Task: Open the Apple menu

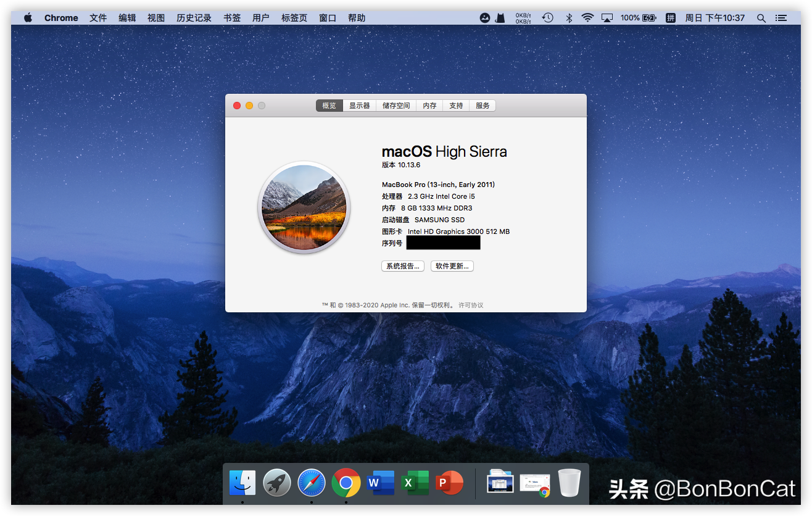Action: [28, 18]
